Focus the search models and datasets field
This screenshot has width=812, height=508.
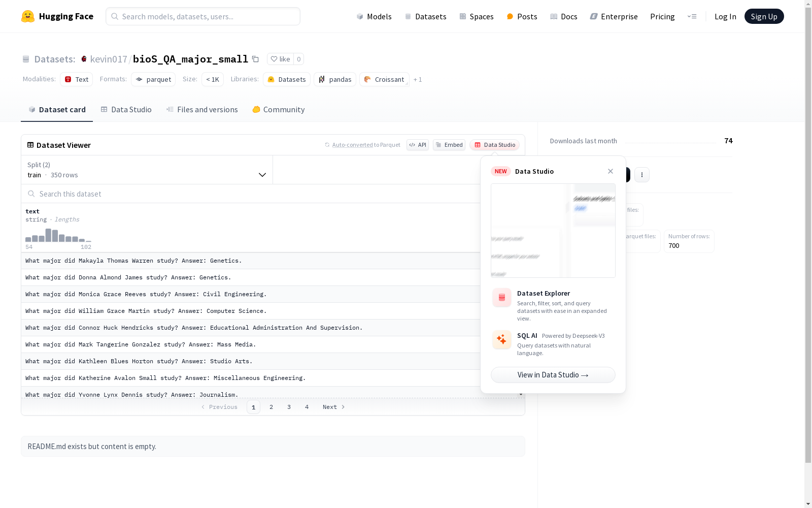click(x=203, y=16)
